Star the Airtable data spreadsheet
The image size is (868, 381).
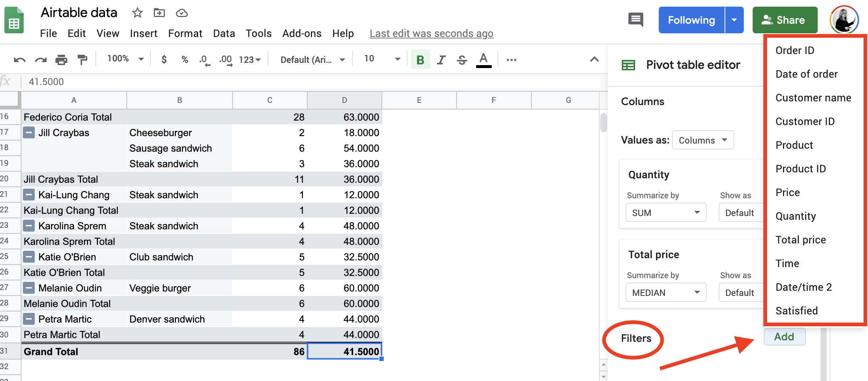pyautogui.click(x=137, y=13)
